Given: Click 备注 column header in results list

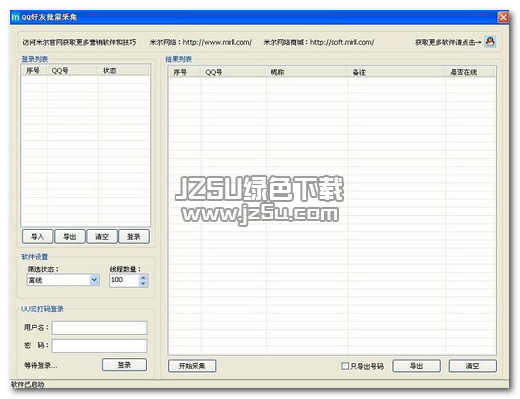Looking at the screenshot, I should click(396, 72).
